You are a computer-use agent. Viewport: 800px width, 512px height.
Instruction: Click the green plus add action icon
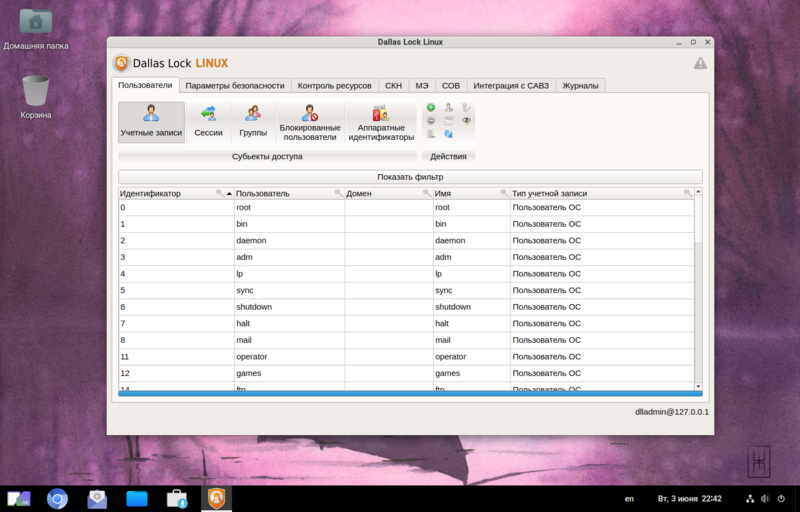(431, 107)
